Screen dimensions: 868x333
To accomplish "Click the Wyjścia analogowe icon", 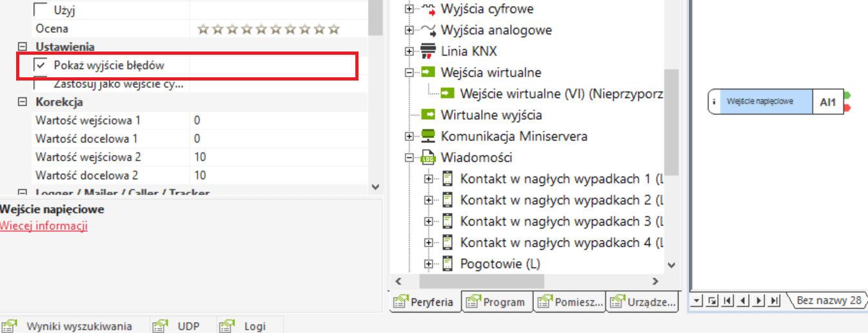I will [x=428, y=30].
